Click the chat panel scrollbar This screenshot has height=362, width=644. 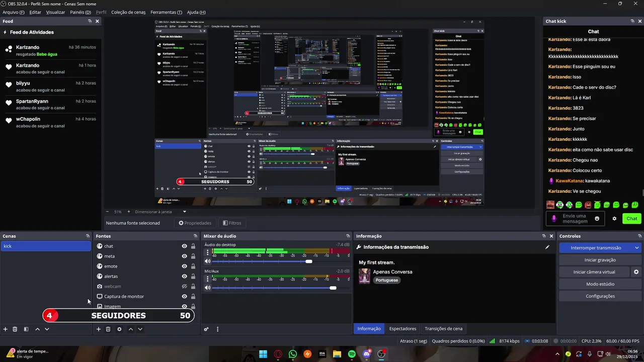pyautogui.click(x=642, y=193)
